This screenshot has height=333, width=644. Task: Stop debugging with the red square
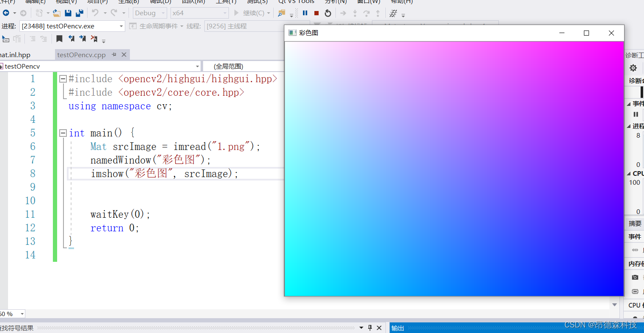pos(316,13)
